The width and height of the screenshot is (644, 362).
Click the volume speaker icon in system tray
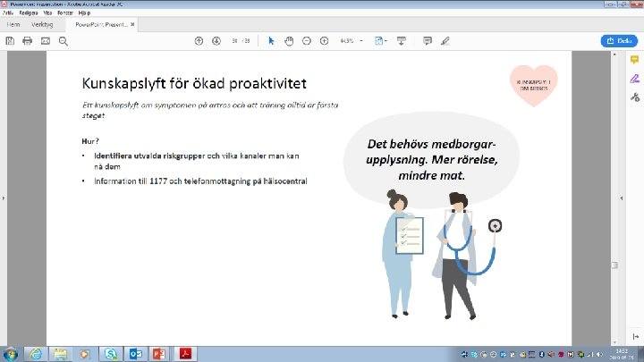pos(599,354)
